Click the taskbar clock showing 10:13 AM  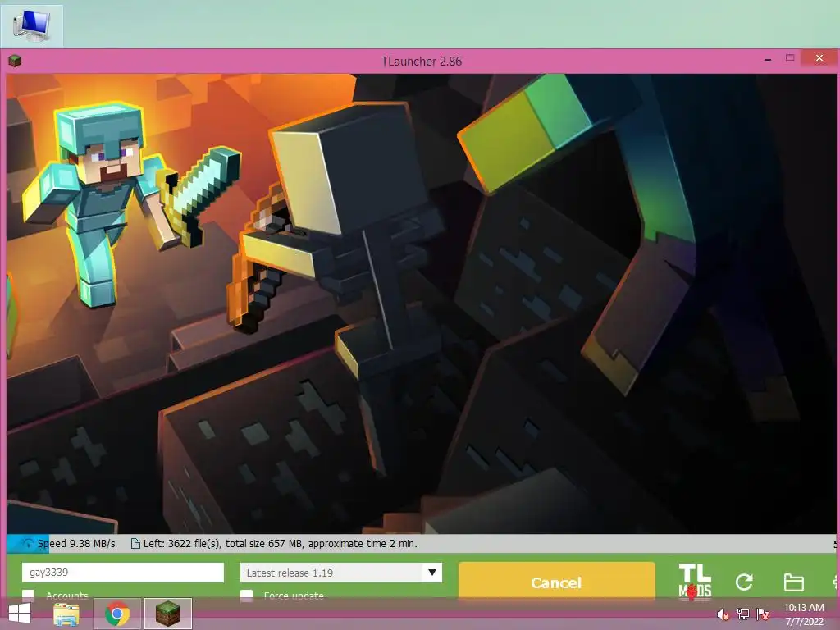(804, 614)
